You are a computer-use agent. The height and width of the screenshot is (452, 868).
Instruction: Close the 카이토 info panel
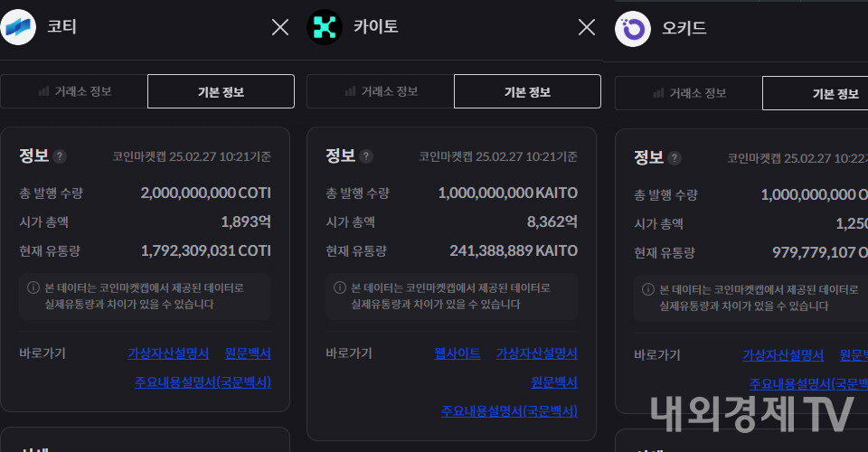[587, 27]
